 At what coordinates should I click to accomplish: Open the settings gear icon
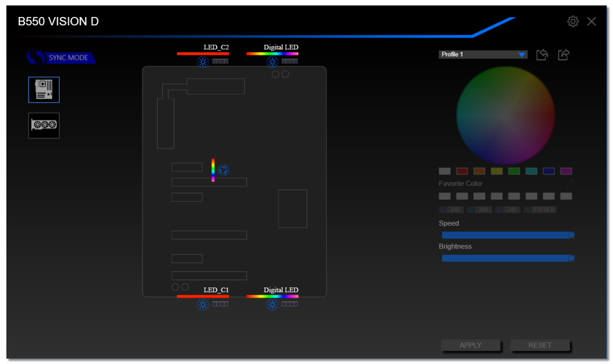coord(573,21)
